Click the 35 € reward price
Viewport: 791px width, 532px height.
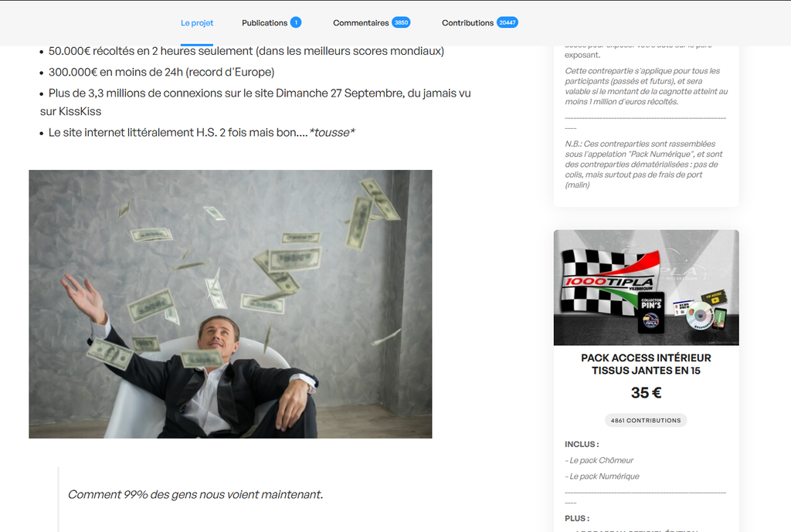tap(647, 393)
